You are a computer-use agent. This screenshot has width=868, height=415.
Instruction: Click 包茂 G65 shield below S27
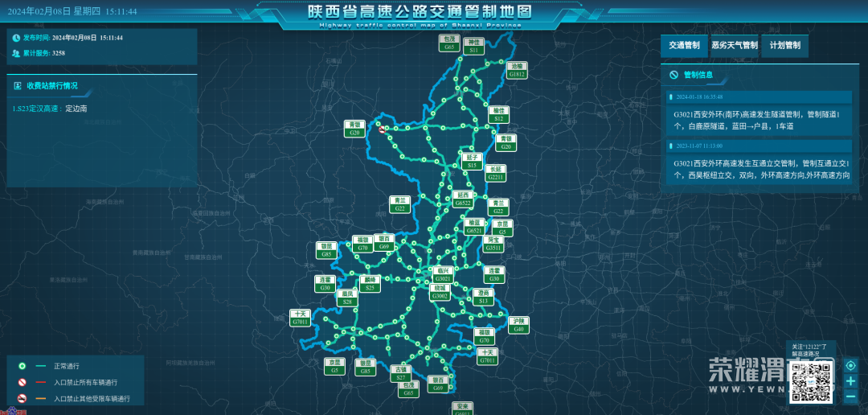(408, 389)
